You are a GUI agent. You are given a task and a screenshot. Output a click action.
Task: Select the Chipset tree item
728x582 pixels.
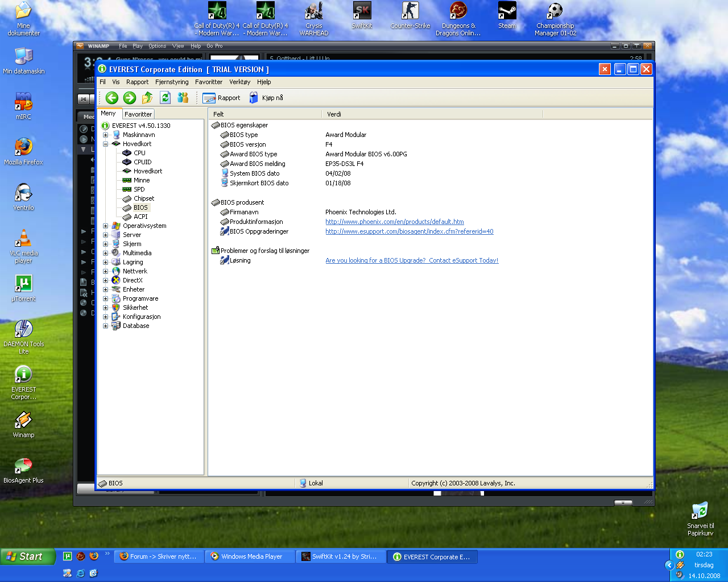[x=144, y=198]
